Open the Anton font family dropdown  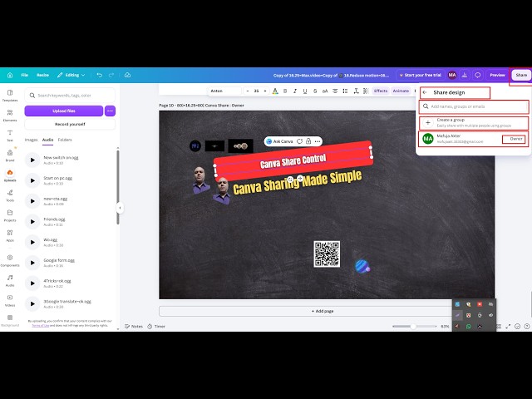click(x=225, y=91)
